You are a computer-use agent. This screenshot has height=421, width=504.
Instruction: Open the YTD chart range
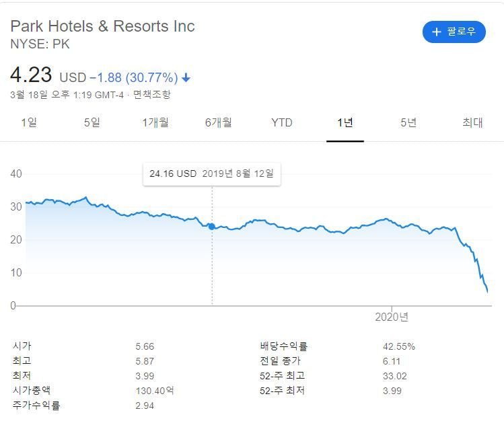(x=282, y=122)
